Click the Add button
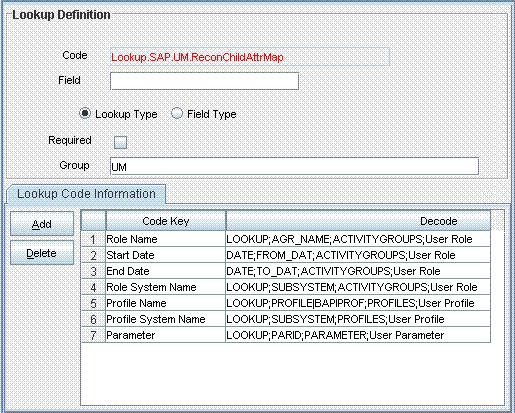The height and width of the screenshot is (413, 515). (42, 224)
